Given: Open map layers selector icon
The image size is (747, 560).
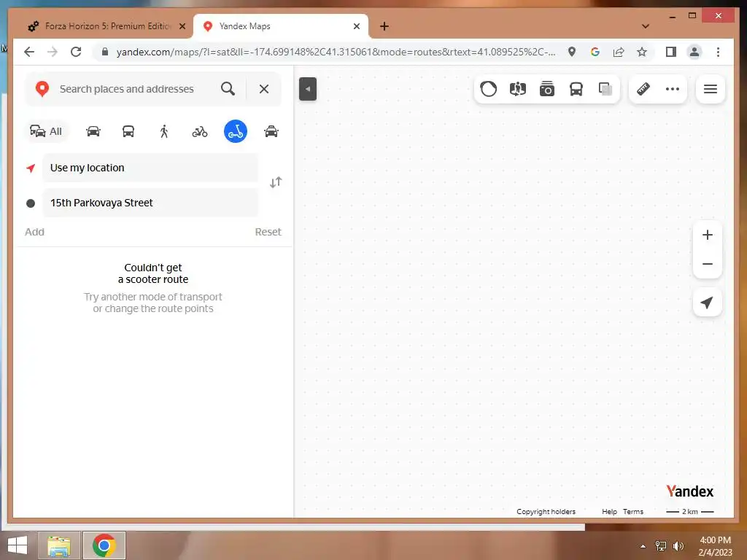Looking at the screenshot, I should pos(605,89).
